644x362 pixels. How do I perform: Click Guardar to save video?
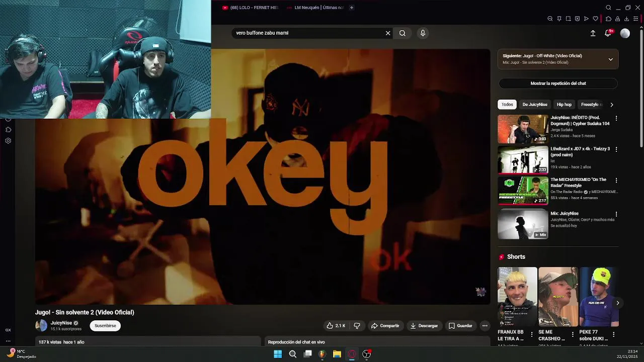point(460,326)
